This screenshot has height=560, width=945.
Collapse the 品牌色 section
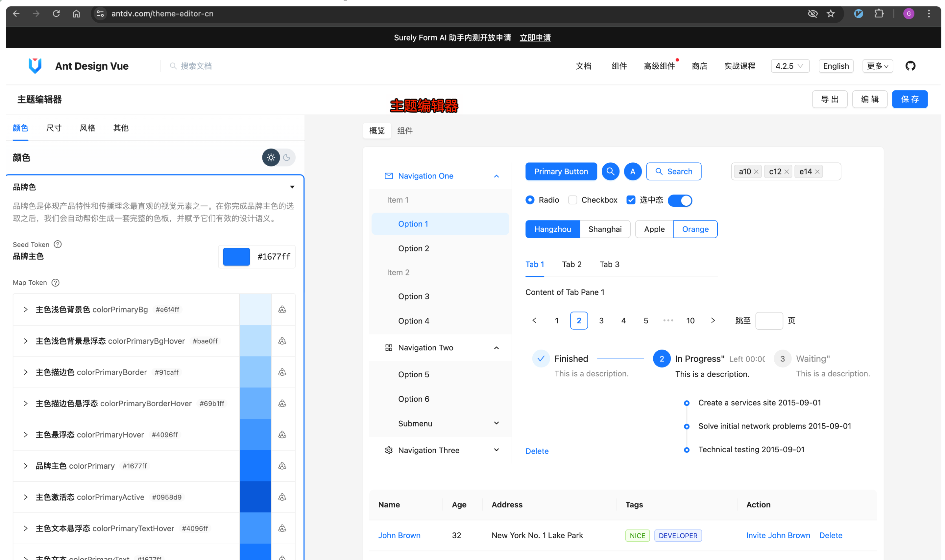point(292,187)
